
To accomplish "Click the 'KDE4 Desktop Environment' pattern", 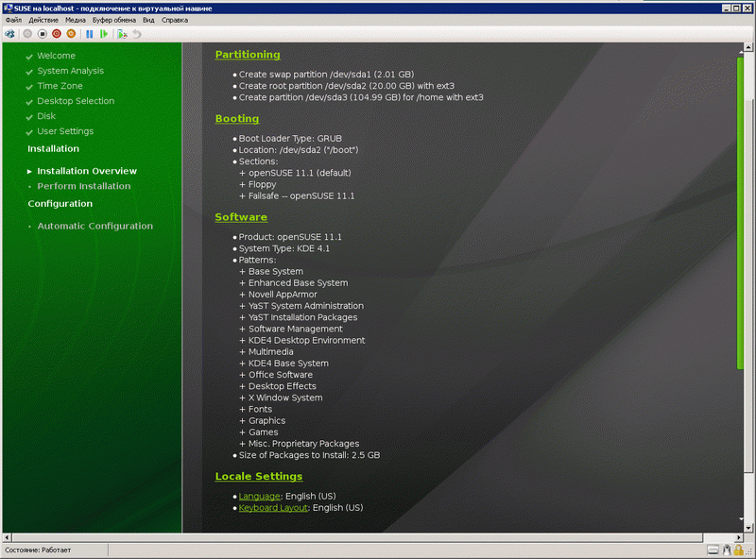I will (x=306, y=340).
